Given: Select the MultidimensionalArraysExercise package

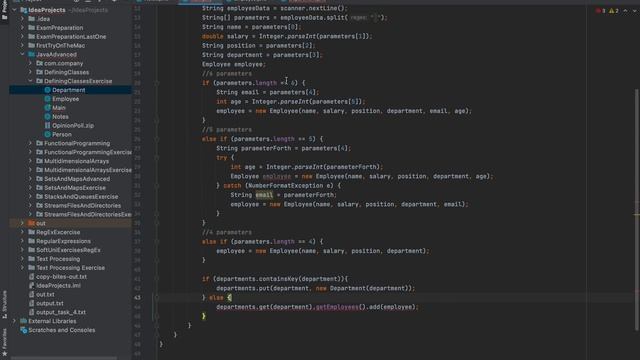Looking at the screenshot, I should pos(88,170).
